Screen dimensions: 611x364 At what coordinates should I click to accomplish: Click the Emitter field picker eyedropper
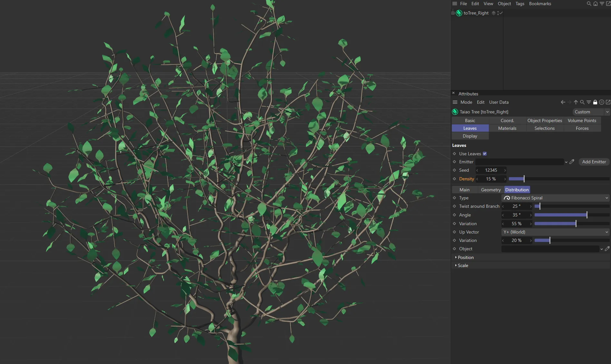pyautogui.click(x=572, y=162)
